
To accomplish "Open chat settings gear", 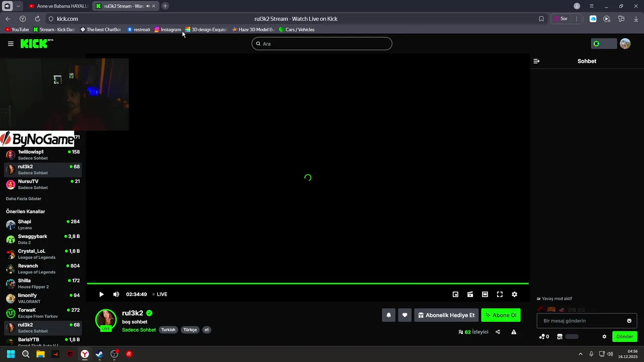I will (x=604, y=336).
